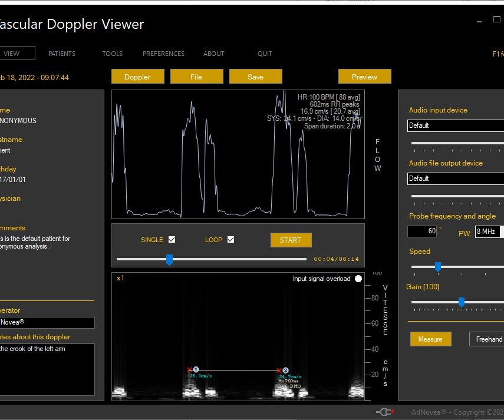Click the red X on measurement marker 2
The height and width of the screenshot is (420, 504).
279,370
